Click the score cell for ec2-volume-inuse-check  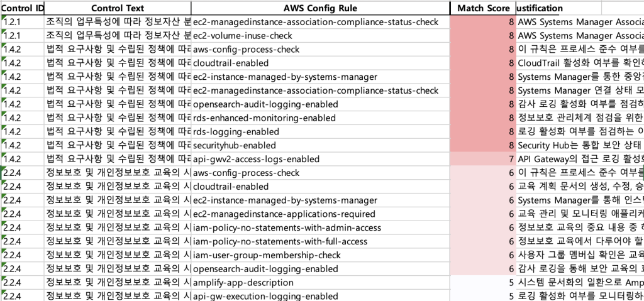click(482, 36)
